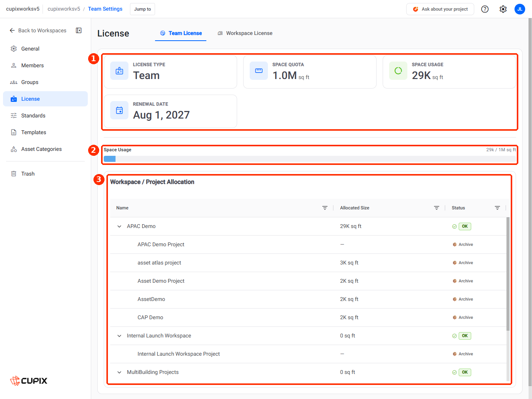Collapse the APAC Demo workspace row

click(x=119, y=226)
